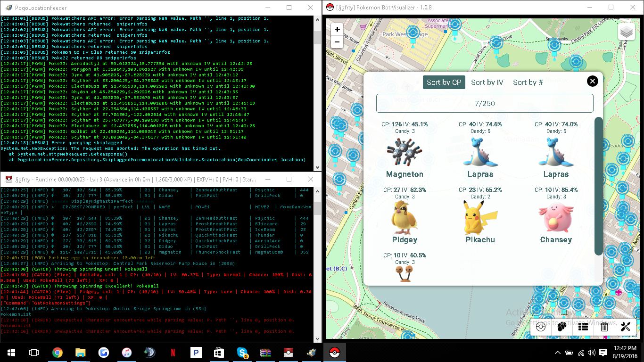Click the Magneton stats text 'IV: 45.1%'
This screenshot has height=362, width=644.
(415, 124)
